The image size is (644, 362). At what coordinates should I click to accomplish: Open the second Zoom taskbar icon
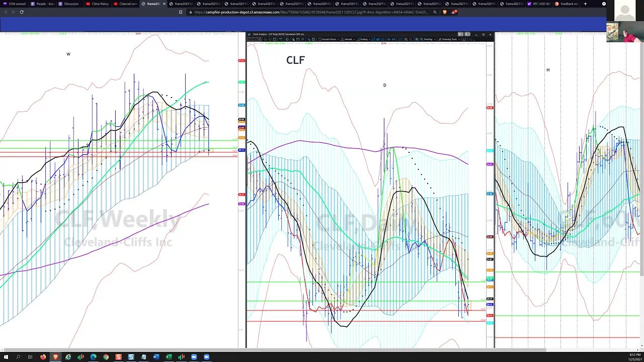coord(206,357)
